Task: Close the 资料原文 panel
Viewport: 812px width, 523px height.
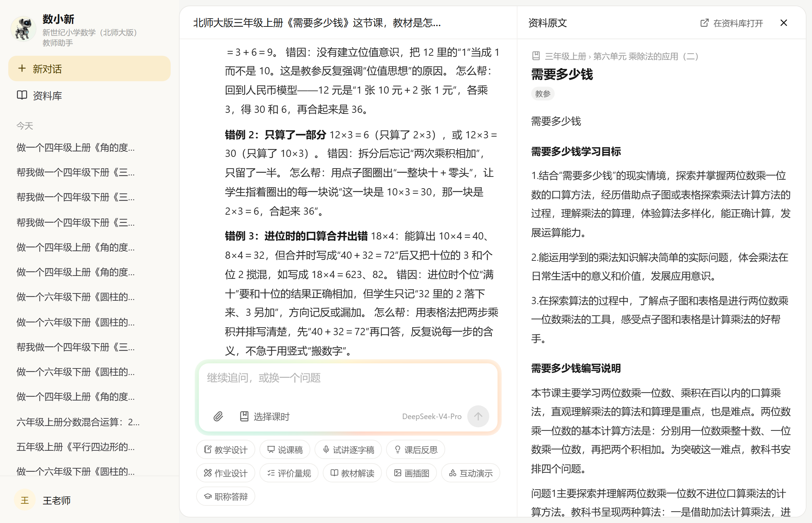Action: [x=784, y=23]
